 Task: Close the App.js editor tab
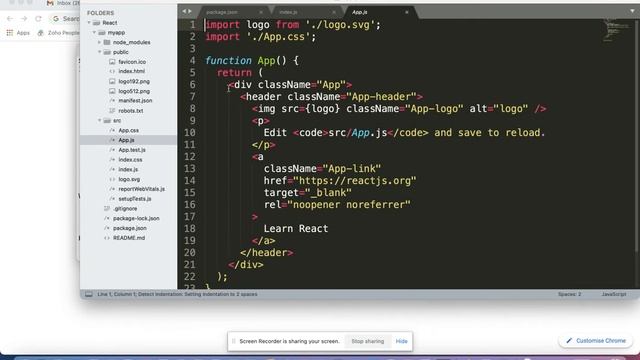point(407,12)
